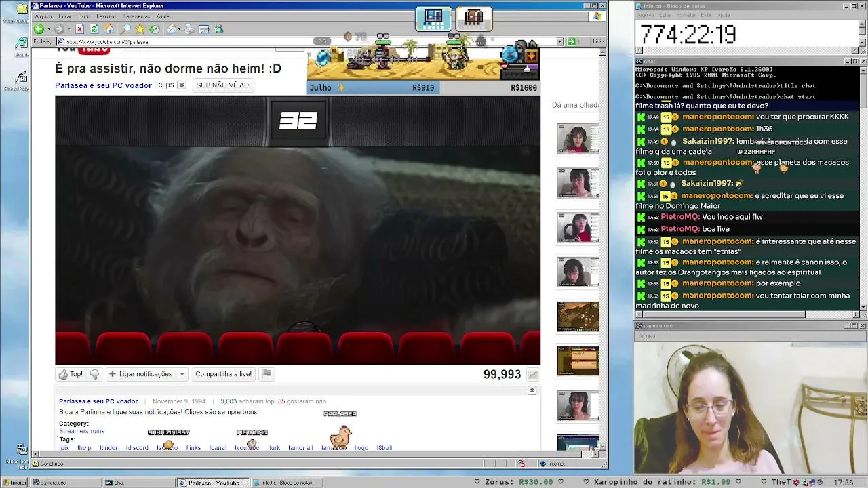
Task: Refresh the YouTube page
Action: point(94,29)
